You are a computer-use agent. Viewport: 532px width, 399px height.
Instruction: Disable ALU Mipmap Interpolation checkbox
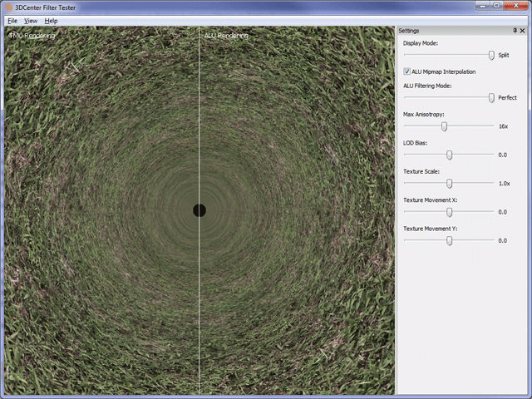click(407, 71)
